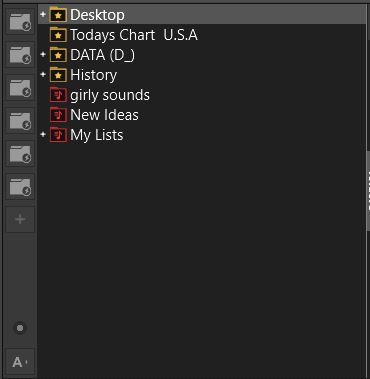Click the fifth favorite folder shortcut icon
This screenshot has height=379, width=370.
coord(20,154)
